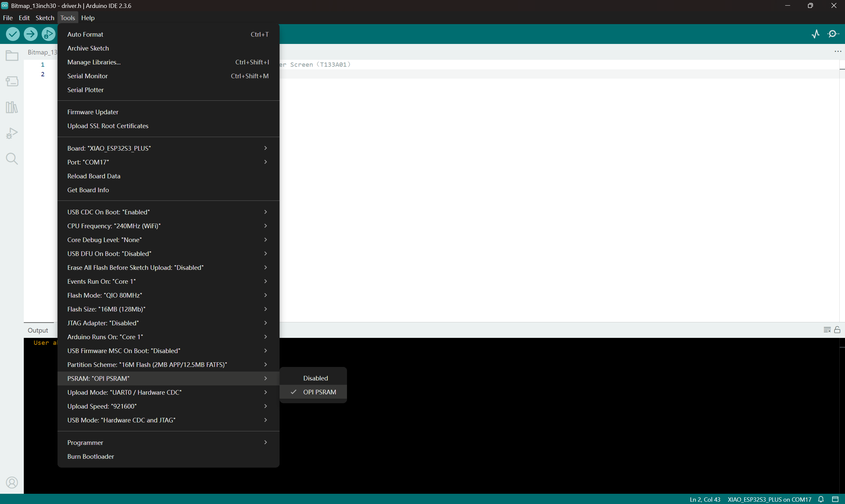The width and height of the screenshot is (845, 504).
Task: Open the Serial Plotter waveform icon
Action: pos(816,34)
